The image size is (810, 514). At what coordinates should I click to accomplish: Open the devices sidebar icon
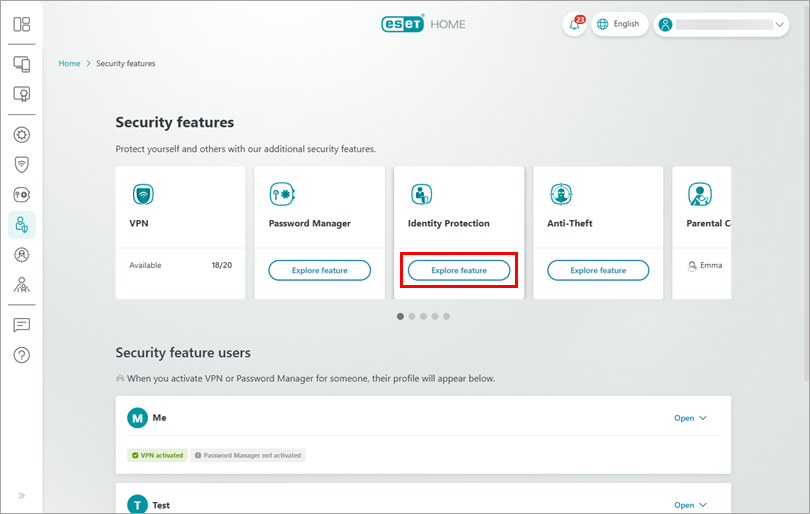tap(22, 64)
